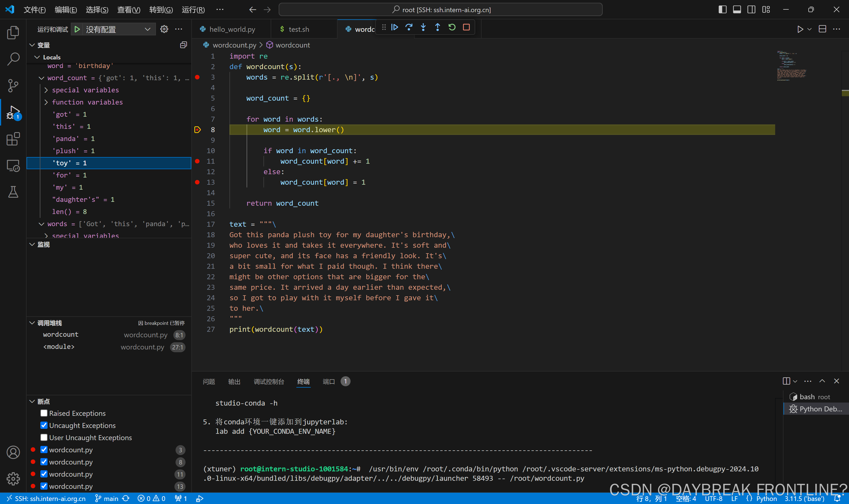Open the Extensions sidebar view
This screenshot has width=849, height=504.
[13, 139]
